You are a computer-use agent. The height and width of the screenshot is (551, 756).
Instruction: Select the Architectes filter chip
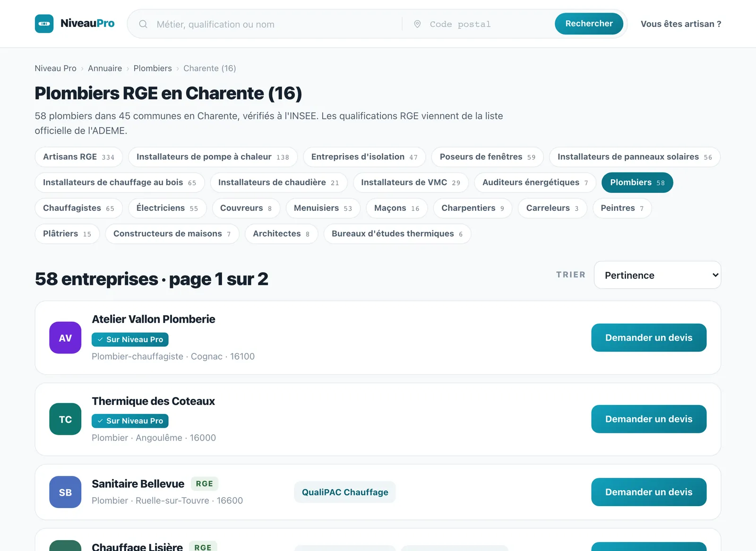tap(281, 233)
